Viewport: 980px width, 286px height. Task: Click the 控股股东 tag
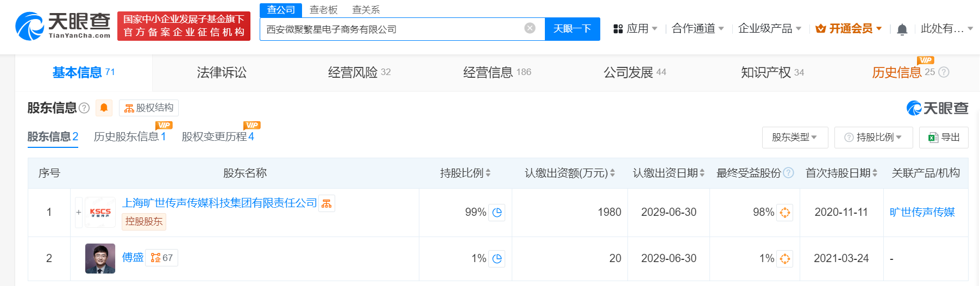144,221
